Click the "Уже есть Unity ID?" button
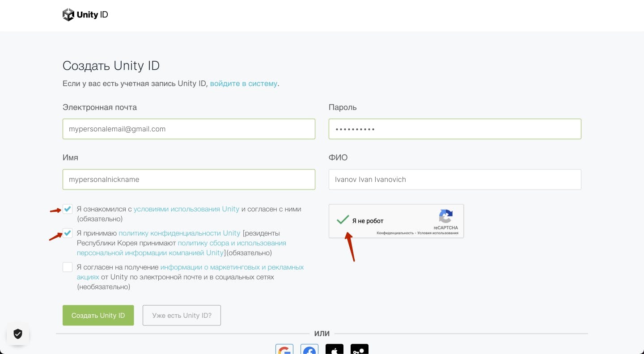Screen dimensions: 644x354 click(x=182, y=316)
